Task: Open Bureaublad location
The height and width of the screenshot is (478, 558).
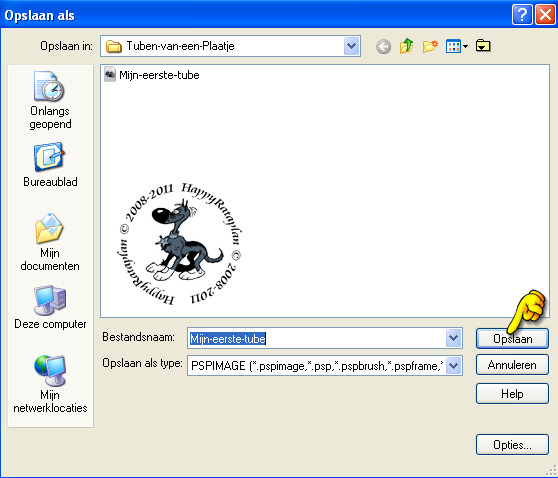Action: [x=50, y=165]
